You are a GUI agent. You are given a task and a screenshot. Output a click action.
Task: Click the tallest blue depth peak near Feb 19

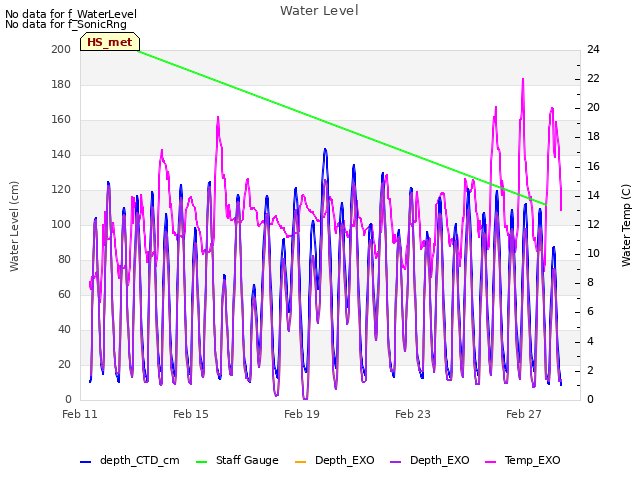click(325, 149)
